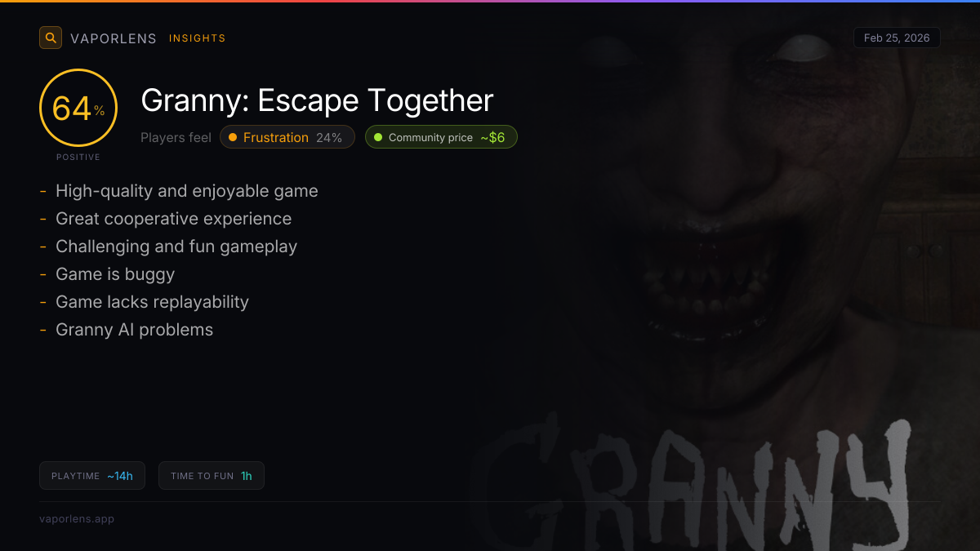Select High-quality and enjoyable game insight
The height and width of the screenshot is (551, 980).
(187, 191)
